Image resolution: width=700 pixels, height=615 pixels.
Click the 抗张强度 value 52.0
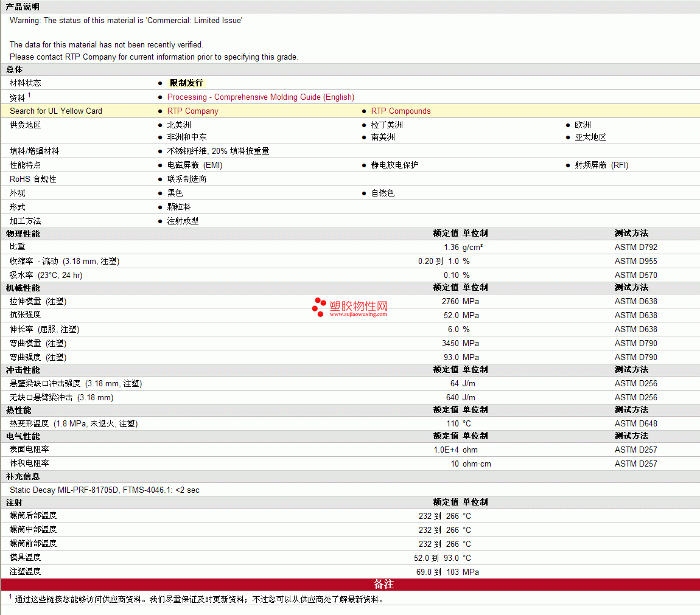(x=451, y=315)
